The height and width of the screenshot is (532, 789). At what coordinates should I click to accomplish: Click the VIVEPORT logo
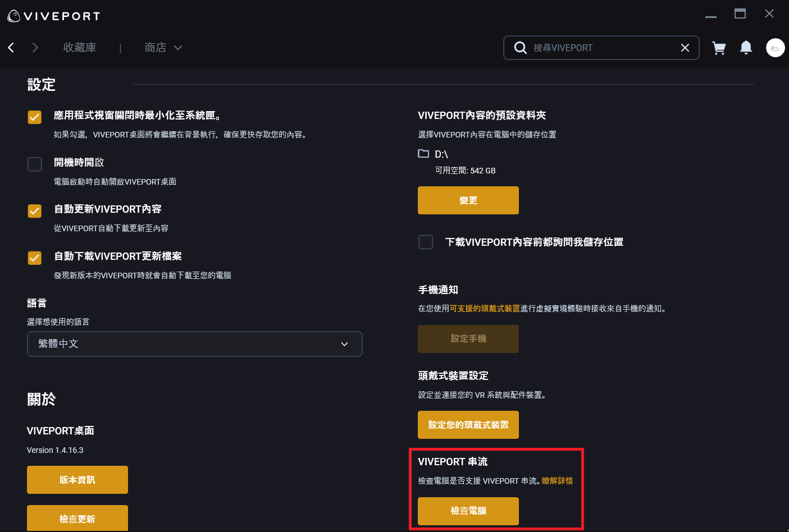[53, 16]
